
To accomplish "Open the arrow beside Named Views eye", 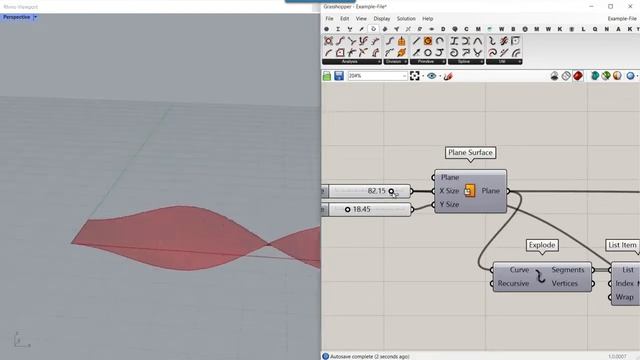I will pyautogui.click(x=440, y=76).
